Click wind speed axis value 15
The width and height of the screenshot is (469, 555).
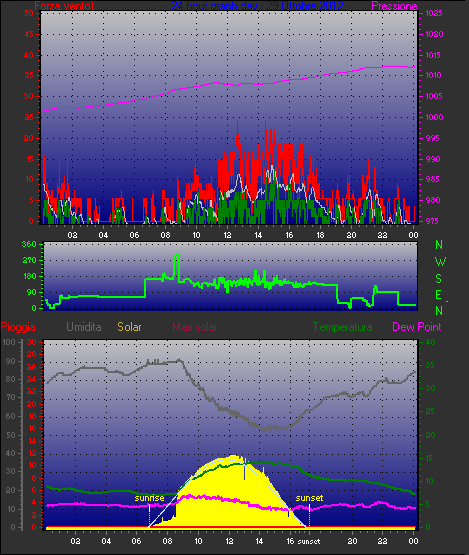tap(29, 159)
